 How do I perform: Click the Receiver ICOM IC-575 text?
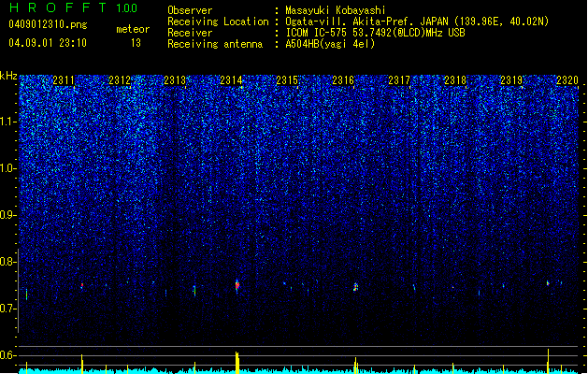pyautogui.click(x=376, y=33)
